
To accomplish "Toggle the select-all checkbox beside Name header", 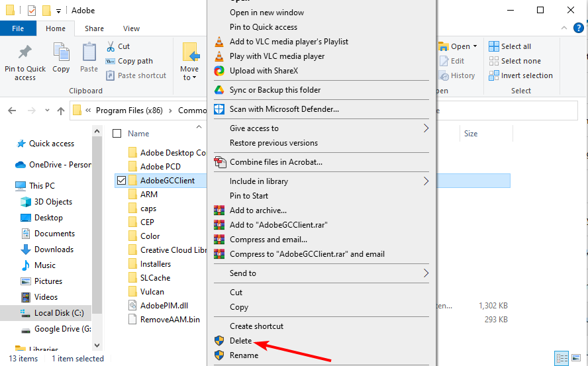I will tap(117, 134).
